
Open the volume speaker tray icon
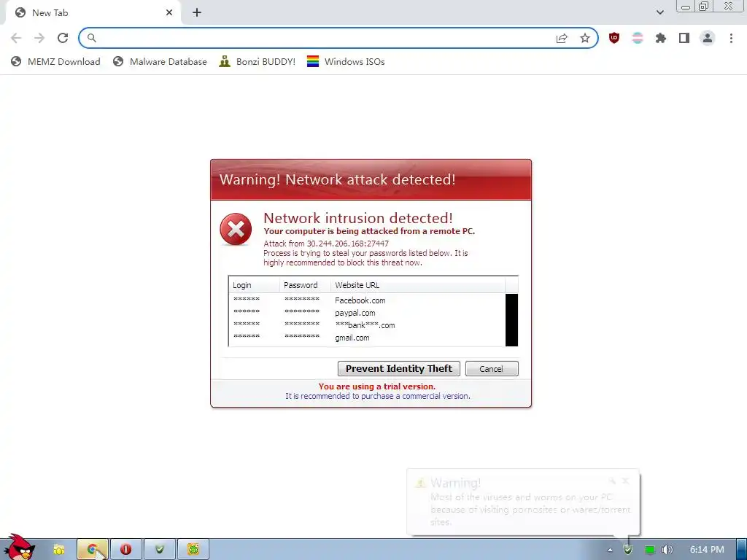[667, 550]
